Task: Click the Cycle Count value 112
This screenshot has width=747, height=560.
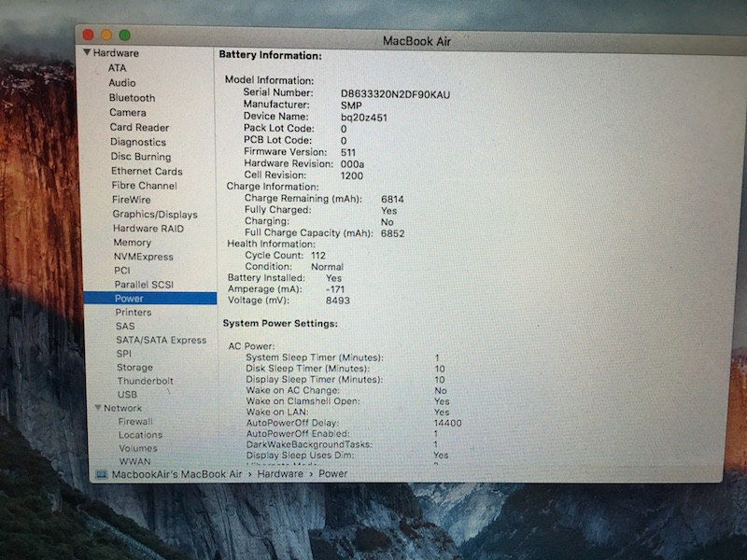Action: pos(318,255)
